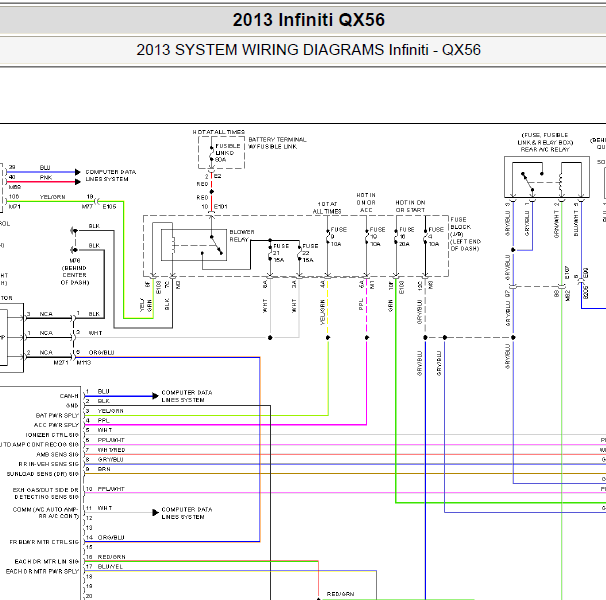
Task: Click '(FUSE, FUSIBLE LINK & RELAY BOX)' label
Action: pyautogui.click(x=545, y=139)
